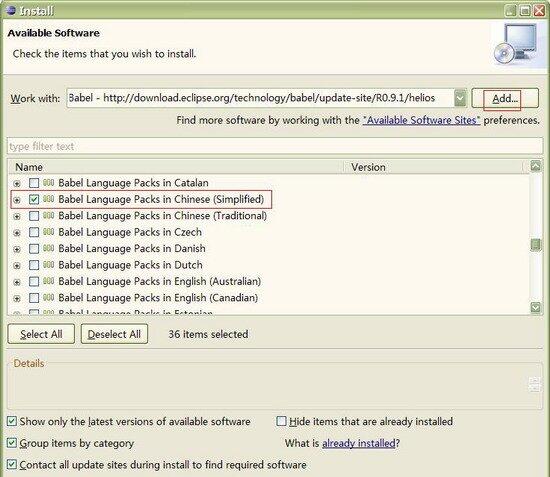Image resolution: width=550 pixels, height=477 pixels.
Task: Click the English (Canadian) pack category icon
Action: 48,298
